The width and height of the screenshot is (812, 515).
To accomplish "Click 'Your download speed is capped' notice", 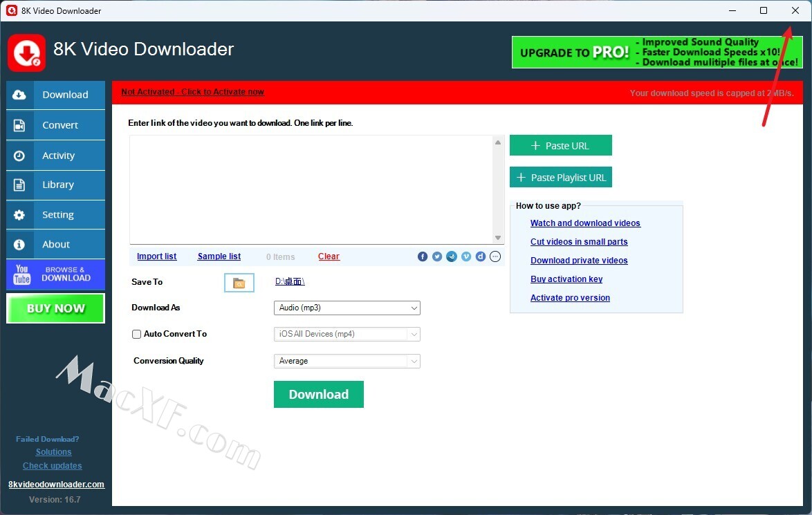I will coord(712,93).
